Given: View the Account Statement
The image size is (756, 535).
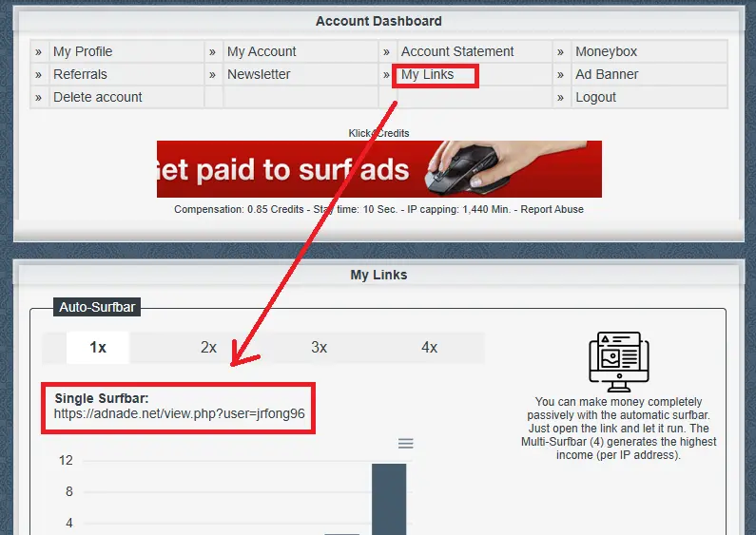Looking at the screenshot, I should coord(457,51).
